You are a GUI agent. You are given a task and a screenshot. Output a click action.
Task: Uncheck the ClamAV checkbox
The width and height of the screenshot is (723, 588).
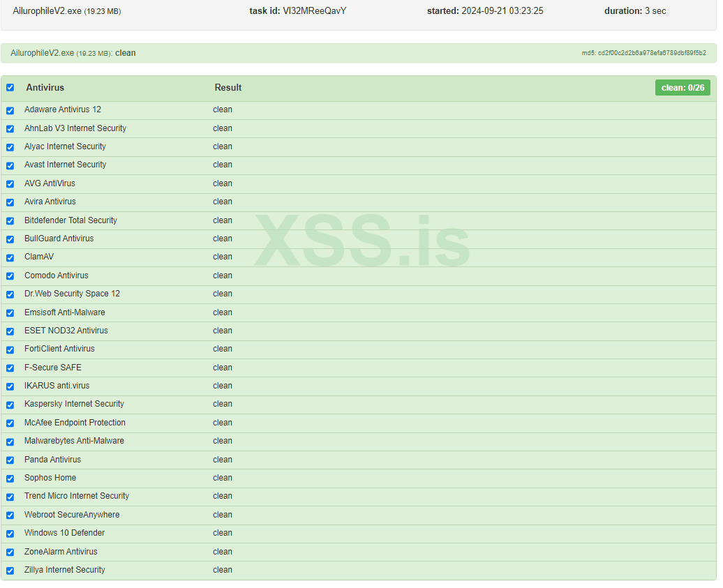tap(10, 259)
